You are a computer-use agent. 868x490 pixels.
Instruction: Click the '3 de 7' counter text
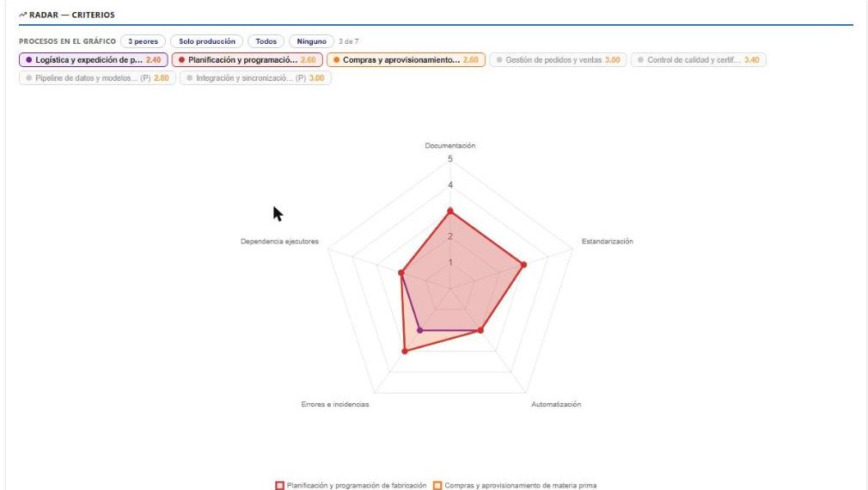tap(349, 41)
